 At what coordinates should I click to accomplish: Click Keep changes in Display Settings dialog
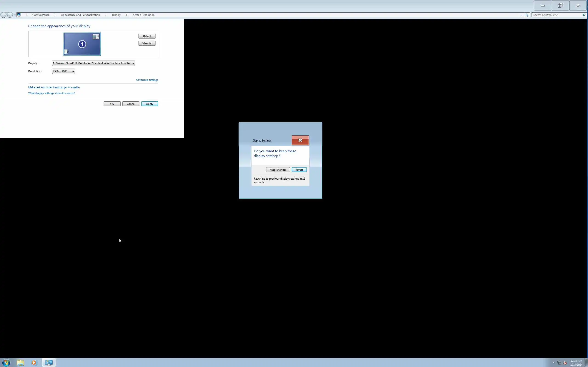pos(278,170)
